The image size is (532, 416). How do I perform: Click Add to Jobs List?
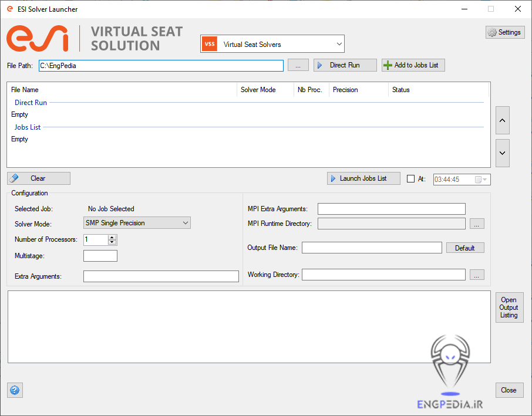(413, 65)
